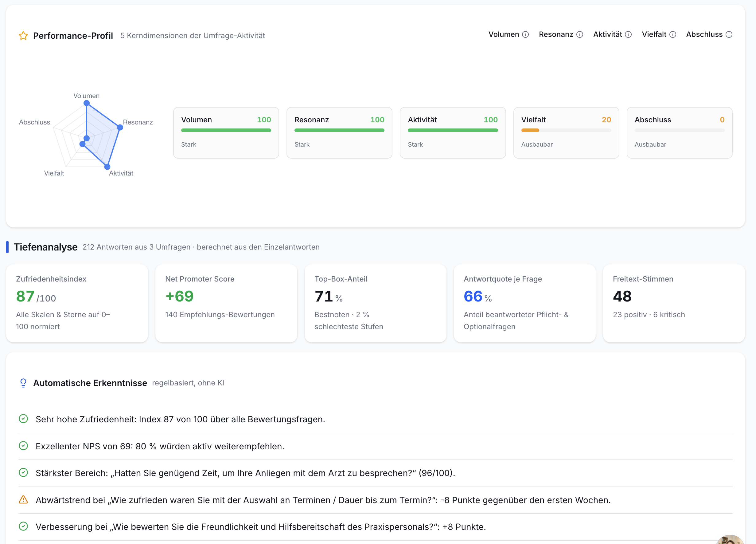Click the info icon next to Resonanz
This screenshot has height=544, width=756.
coord(580,34)
